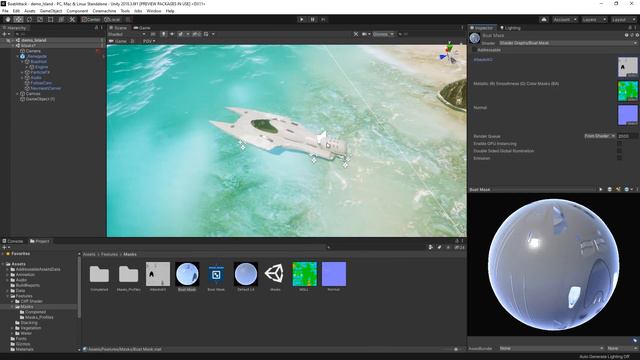Toggle Double Sided Global Illumination checkbox
The height and width of the screenshot is (360, 640).
tap(619, 151)
